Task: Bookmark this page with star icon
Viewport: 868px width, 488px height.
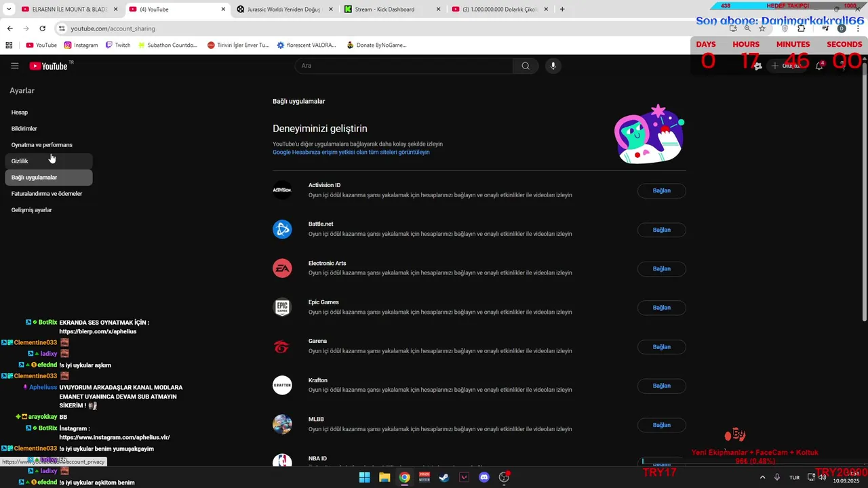Action: [762, 28]
